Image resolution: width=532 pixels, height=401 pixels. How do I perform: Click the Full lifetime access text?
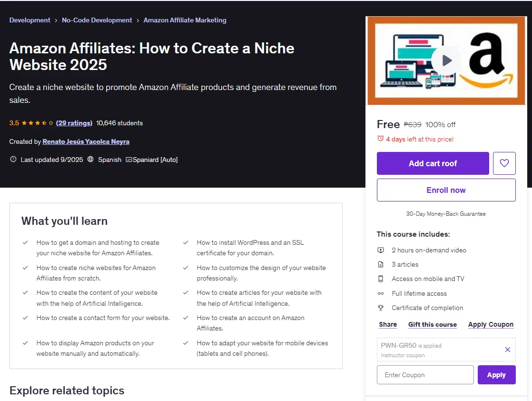(419, 293)
